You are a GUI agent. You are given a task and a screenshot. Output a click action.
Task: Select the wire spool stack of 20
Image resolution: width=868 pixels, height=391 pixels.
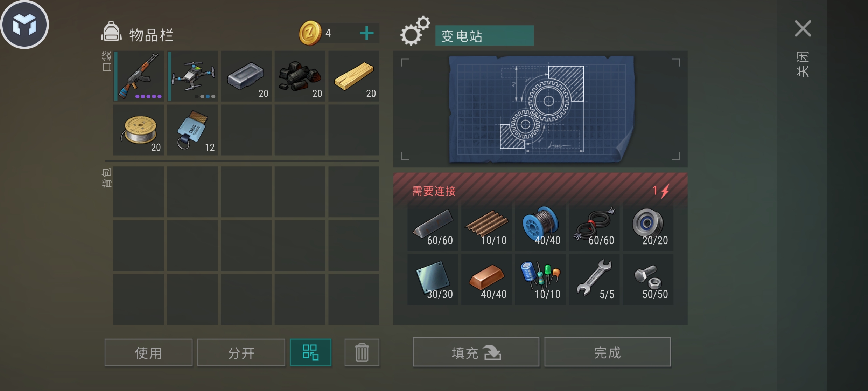[x=139, y=130]
